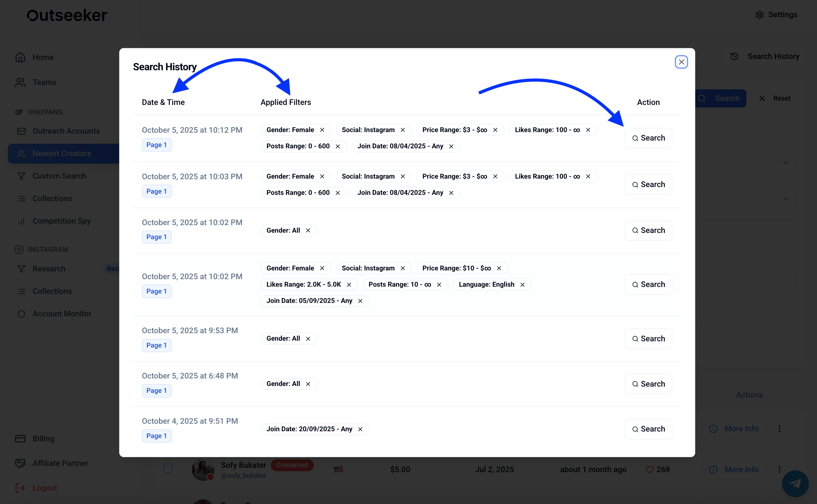Screen dimensions: 817x504
Task: Remove Gender: Female filter from 10:03 PM search
Action: point(322,176)
